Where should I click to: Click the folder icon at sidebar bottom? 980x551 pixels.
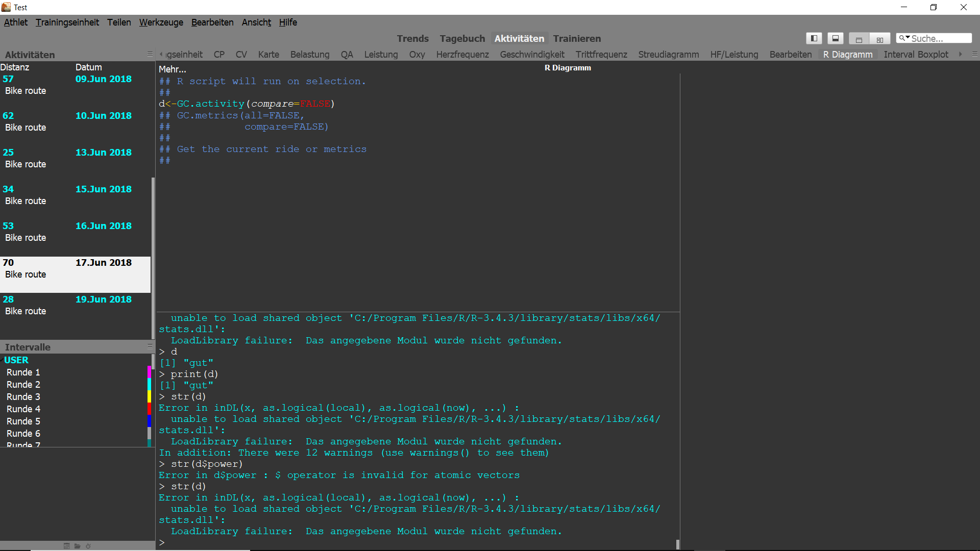point(77,546)
